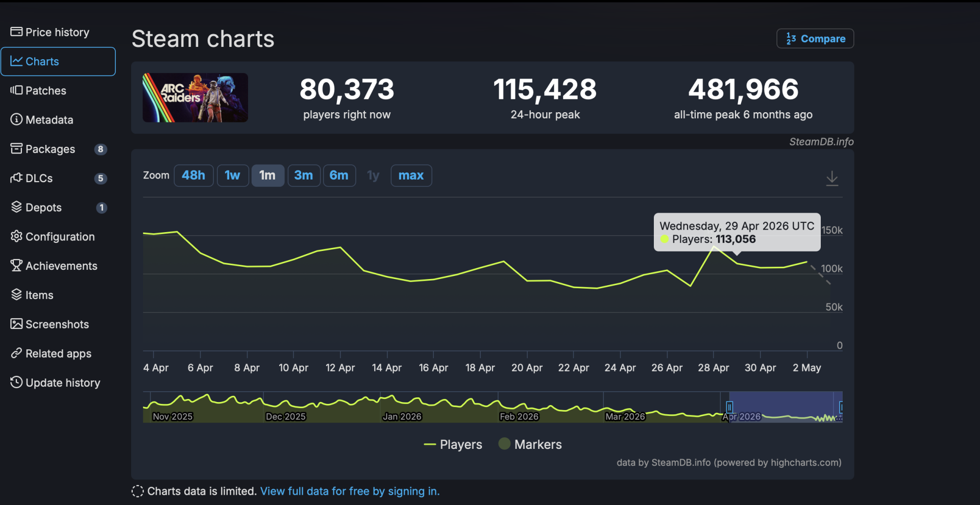Toggle Markers series in chart legend
980x505 pixels.
point(530,444)
